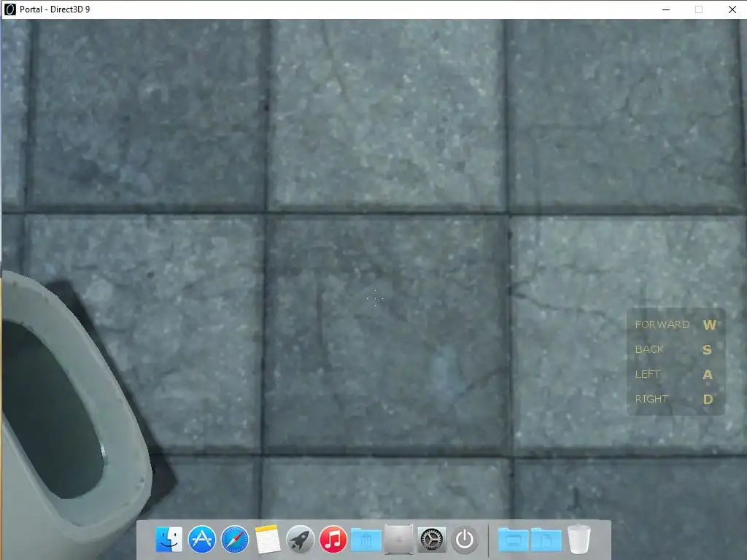Click the W key indicator
747x560 pixels.
click(x=709, y=324)
